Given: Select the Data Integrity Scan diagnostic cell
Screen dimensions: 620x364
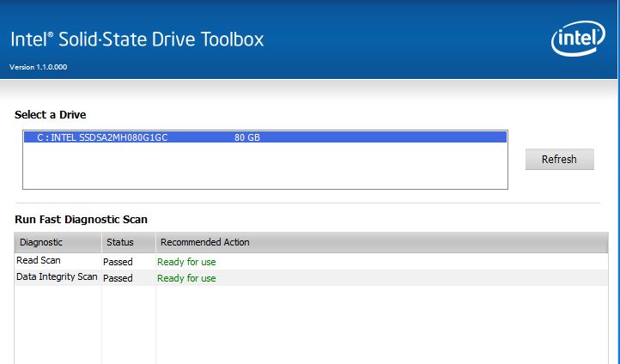Looking at the screenshot, I should 57,276.
